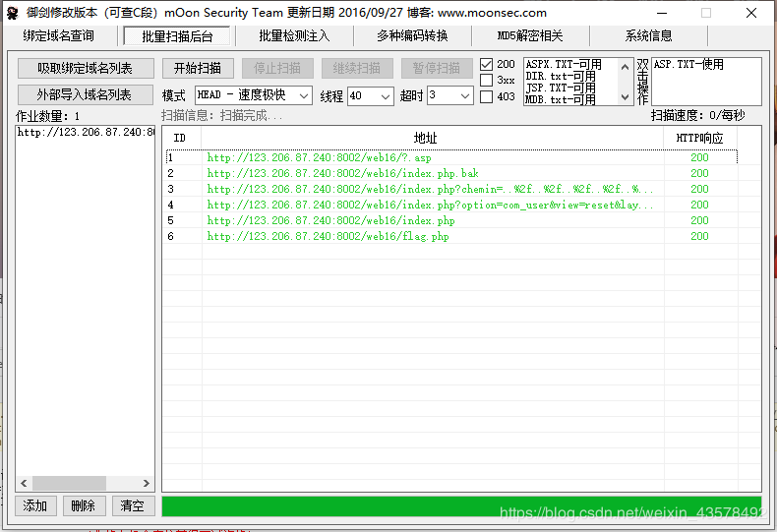Screen dimensions: 777x532
Task: Open the MD5解密相关 tab
Action: 530,35
